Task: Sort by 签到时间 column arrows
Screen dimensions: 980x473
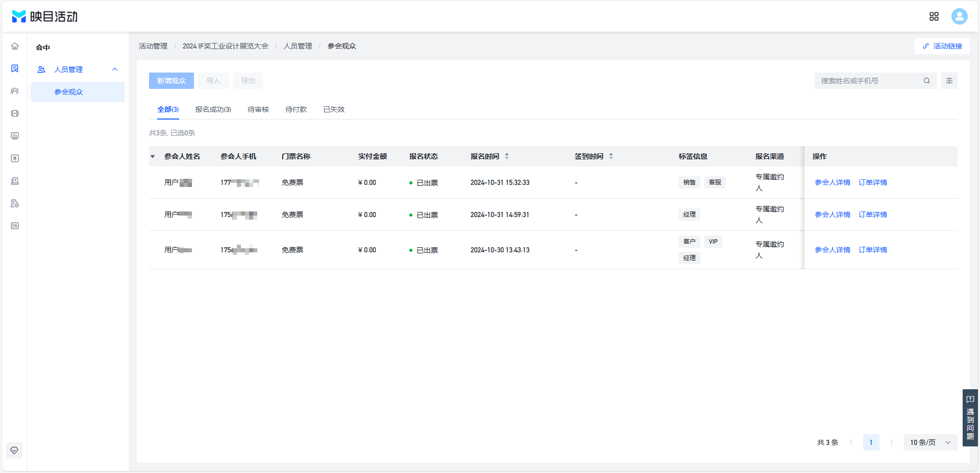Action: pos(611,156)
